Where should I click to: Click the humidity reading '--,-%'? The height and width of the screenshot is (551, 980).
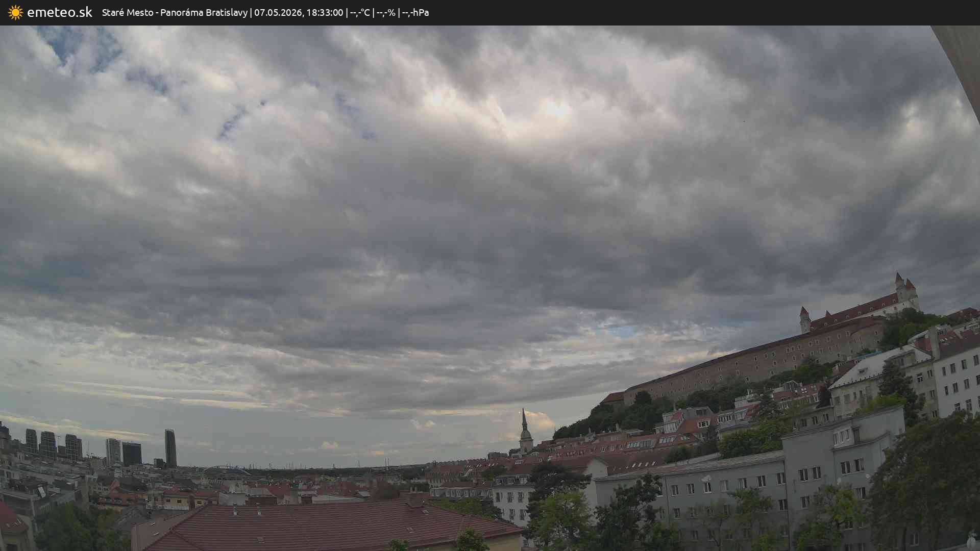click(x=386, y=13)
